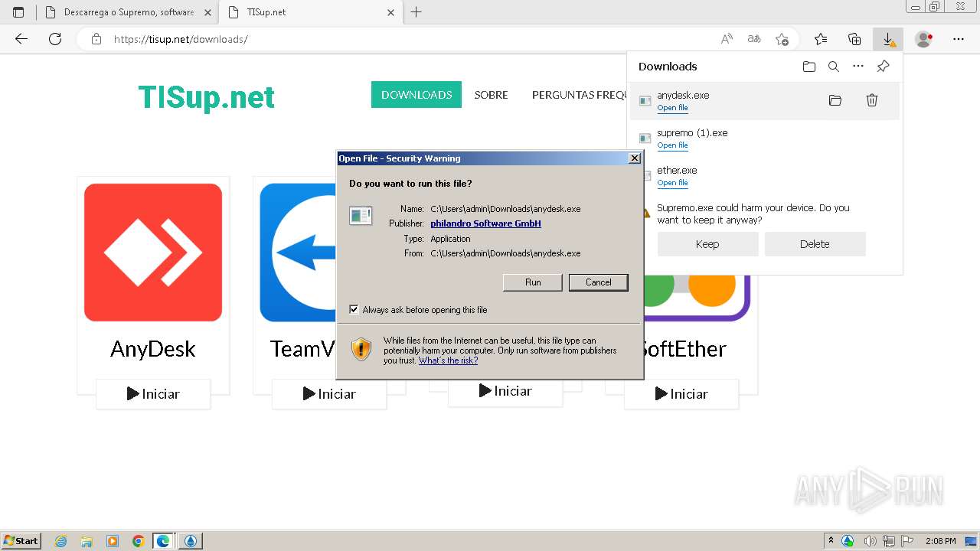
Task: Close the TISup.net tab
Action: pyautogui.click(x=391, y=12)
